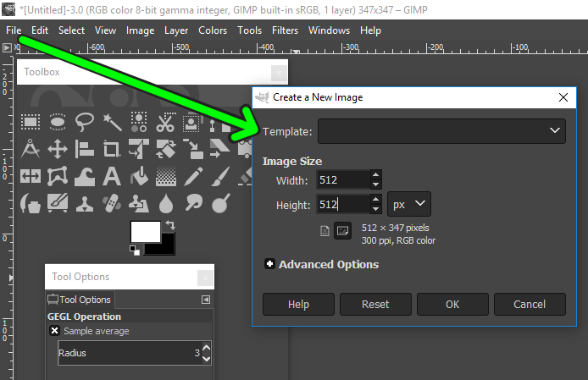This screenshot has width=588, height=380.
Task: Select the Foreground Select tool
Action: (191, 123)
